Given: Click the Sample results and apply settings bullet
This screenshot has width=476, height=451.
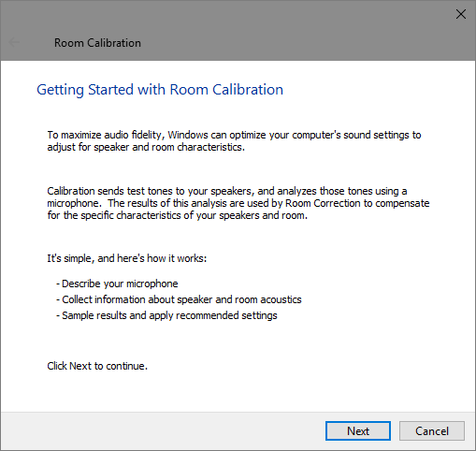Looking at the screenshot, I should click(166, 315).
